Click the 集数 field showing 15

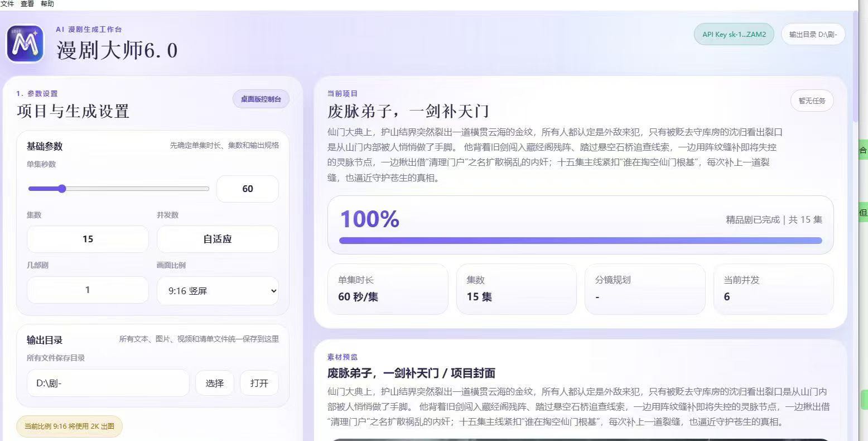(88, 239)
